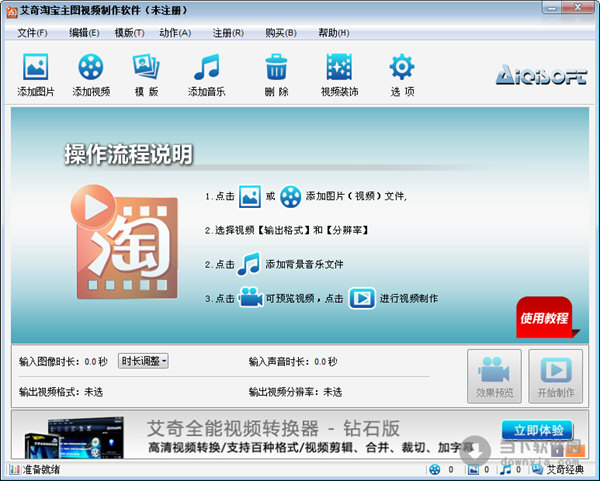Screen dimensions: 600x481
Task: Open the 视频装饰 (video decoration) icon
Action: 339,67
